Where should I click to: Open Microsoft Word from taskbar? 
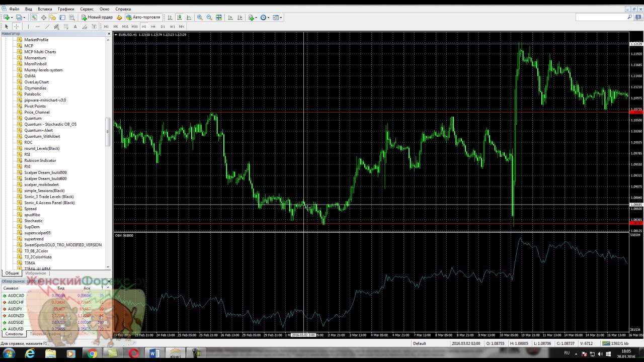(154, 354)
